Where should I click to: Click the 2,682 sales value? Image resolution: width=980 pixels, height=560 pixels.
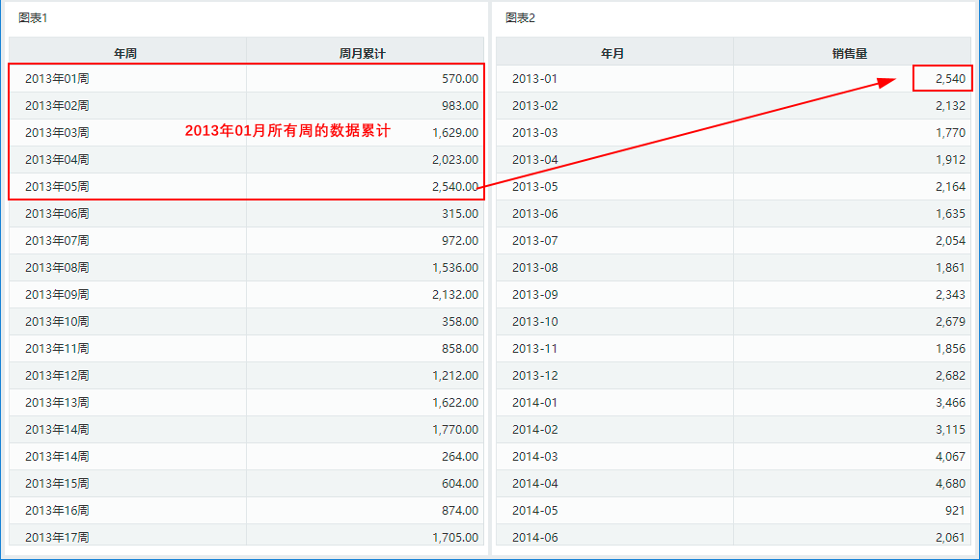click(x=950, y=375)
